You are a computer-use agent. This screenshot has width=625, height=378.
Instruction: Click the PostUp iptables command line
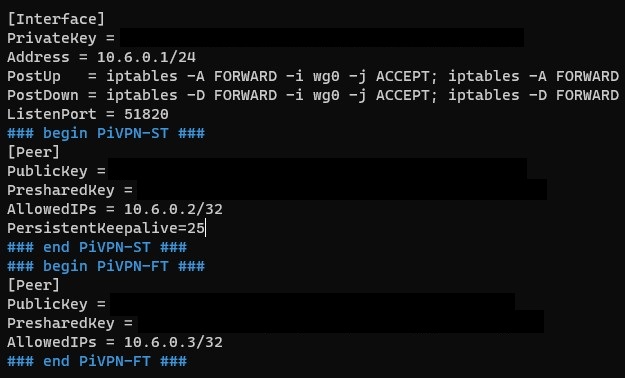(313, 76)
